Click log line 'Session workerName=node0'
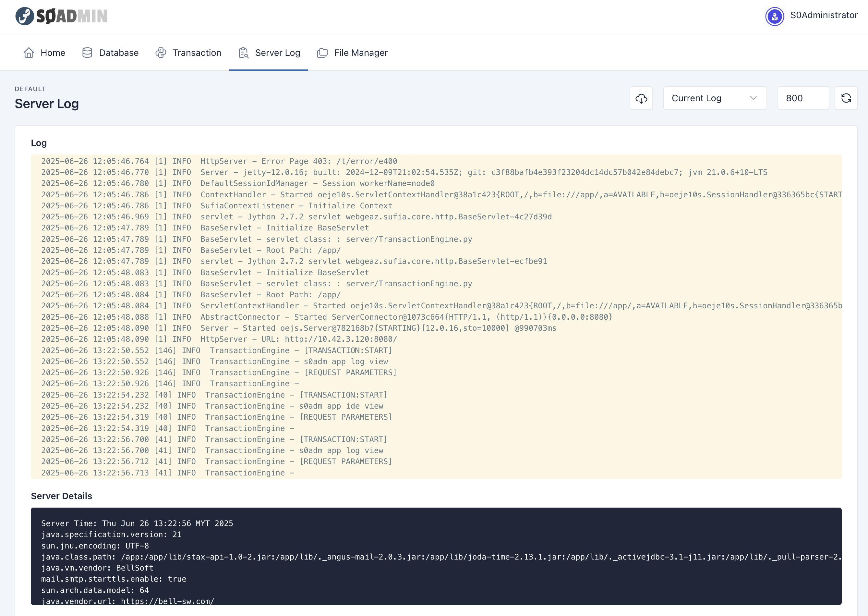Screen dimensions: 868x616 238,183
